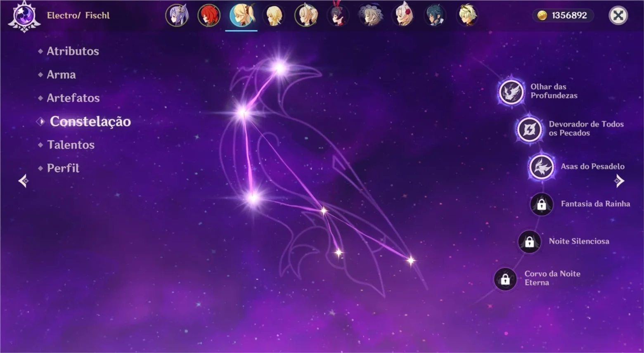Select Devorador de Todos os Pecados icon
This screenshot has width=644, height=353.
click(529, 129)
